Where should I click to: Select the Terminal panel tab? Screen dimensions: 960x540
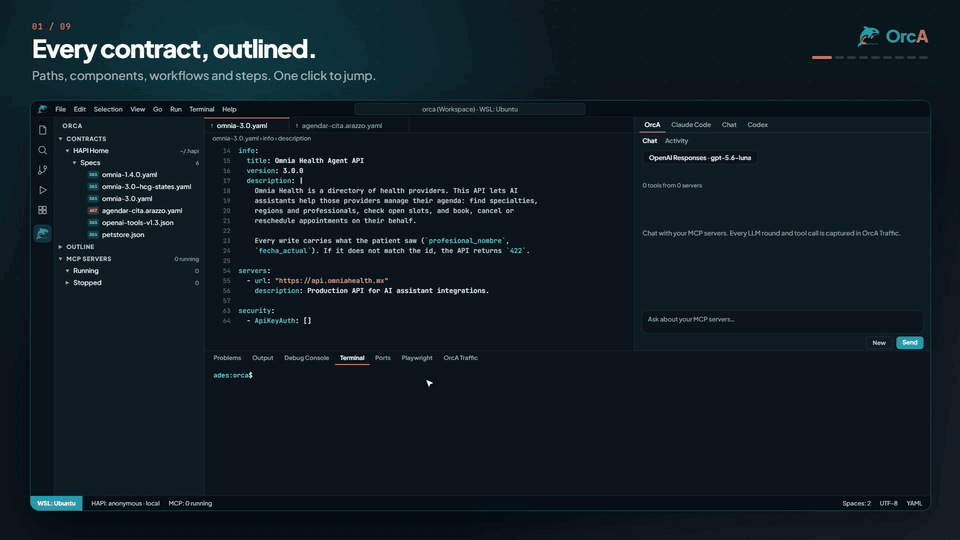pos(352,358)
